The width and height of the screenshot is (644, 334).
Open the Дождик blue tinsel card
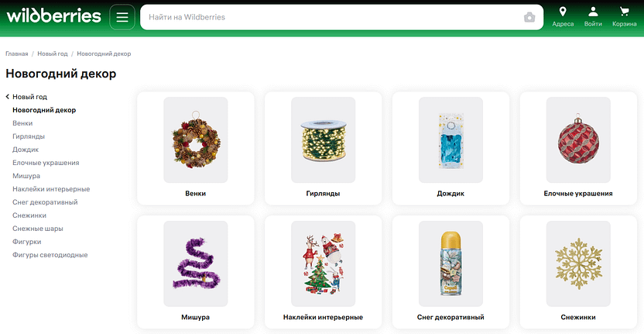click(450, 148)
